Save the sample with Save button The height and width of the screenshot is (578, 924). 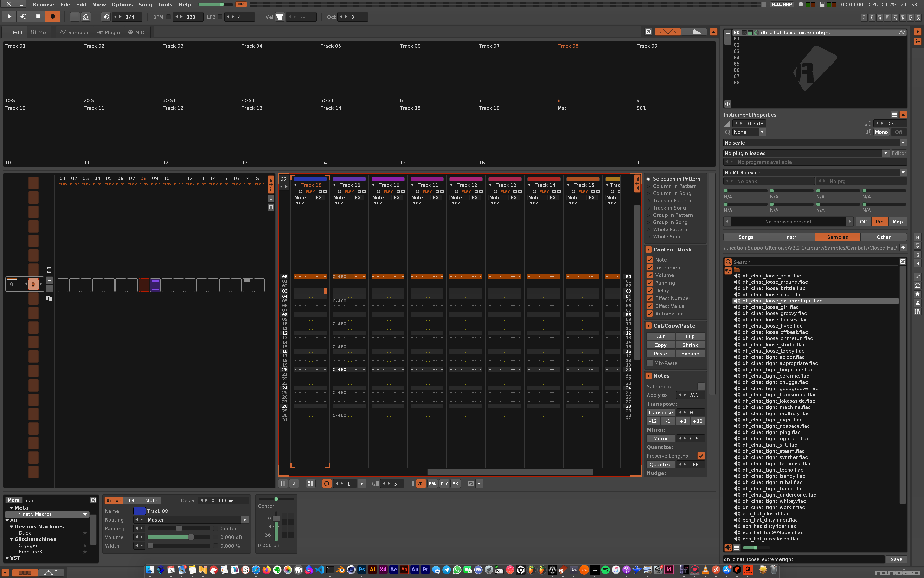click(x=896, y=559)
